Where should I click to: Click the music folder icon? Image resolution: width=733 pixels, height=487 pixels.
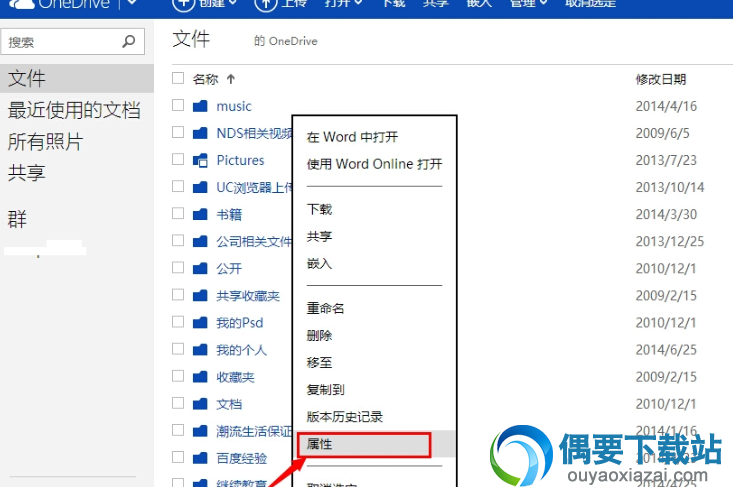pos(200,106)
